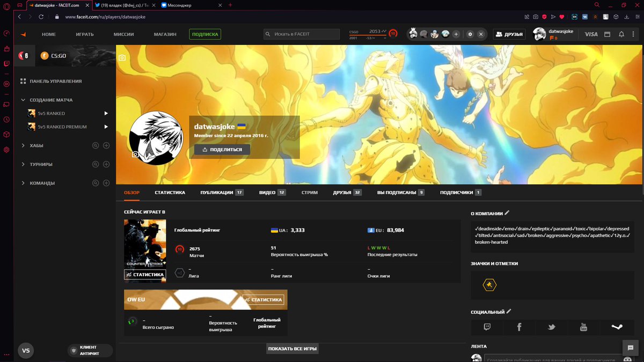Click the green Подписка button
Image resolution: width=644 pixels, height=362 pixels.
click(205, 34)
